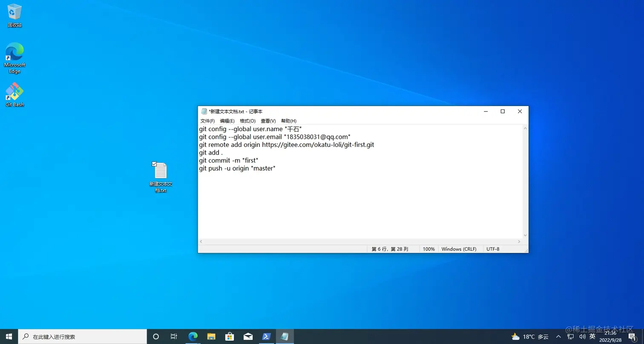
Task: Switch the input language indicator 英
Action: pos(592,336)
